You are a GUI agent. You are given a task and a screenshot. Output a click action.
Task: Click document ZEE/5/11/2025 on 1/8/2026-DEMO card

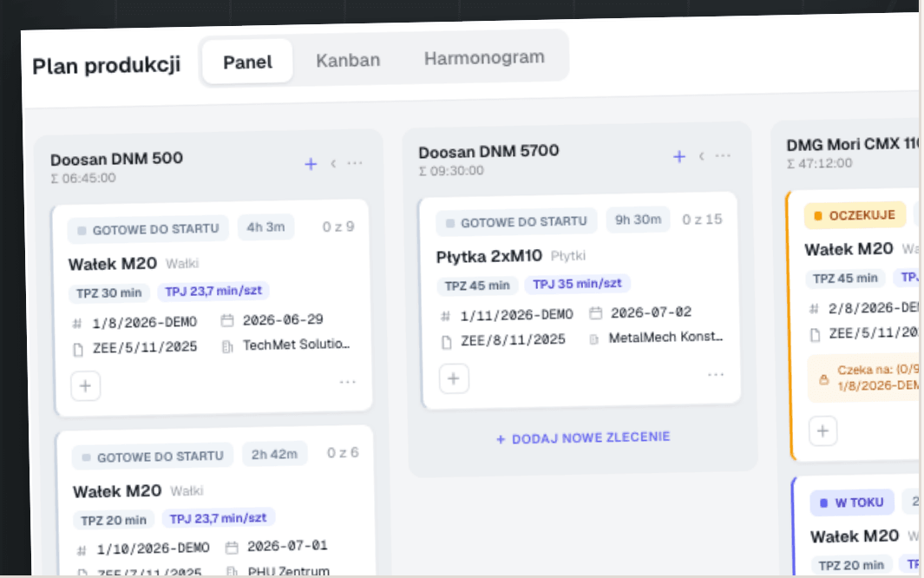coord(145,347)
